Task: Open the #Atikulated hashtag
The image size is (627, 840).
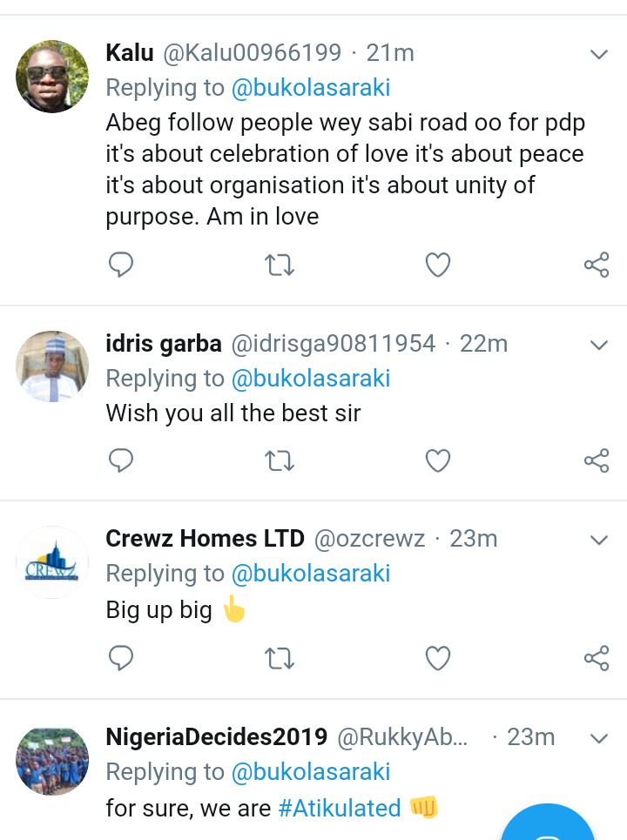Action: pos(339,808)
